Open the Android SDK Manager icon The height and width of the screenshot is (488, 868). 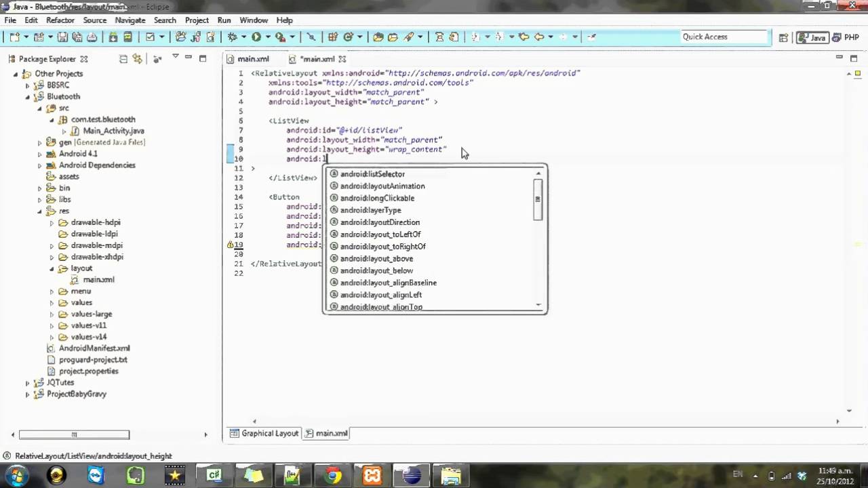click(x=113, y=37)
